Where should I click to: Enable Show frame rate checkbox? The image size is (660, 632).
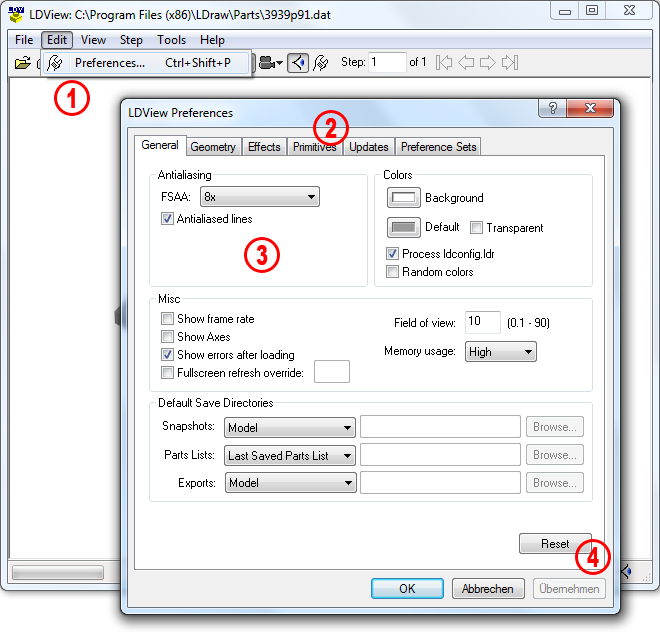(167, 318)
